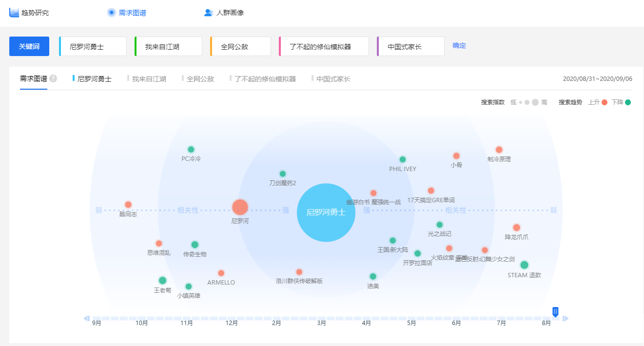Click the PHIL IVEY green node
644x346 pixels.
click(403, 159)
